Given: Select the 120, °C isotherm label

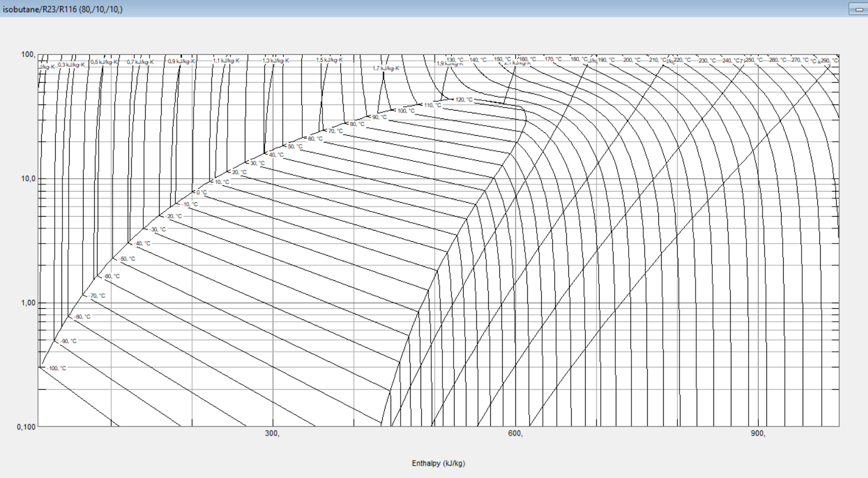Looking at the screenshot, I should [x=464, y=100].
